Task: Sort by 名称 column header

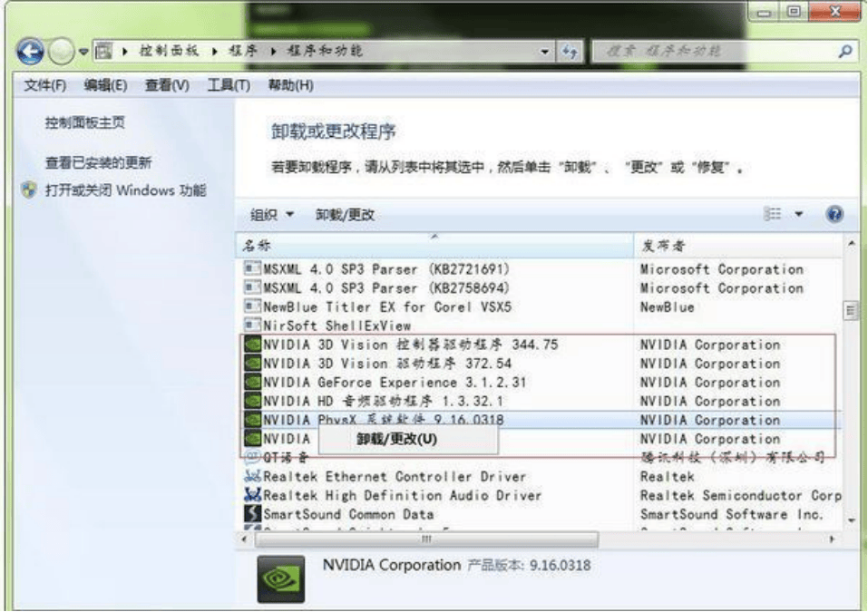Action: coord(434,246)
